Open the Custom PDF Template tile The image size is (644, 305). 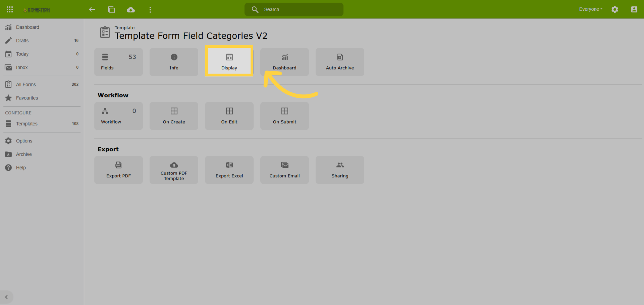click(174, 170)
